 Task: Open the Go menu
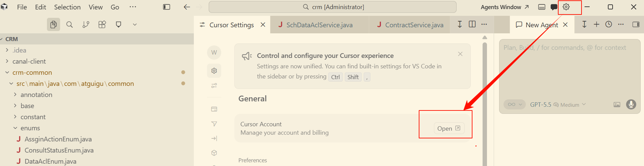[115, 7]
